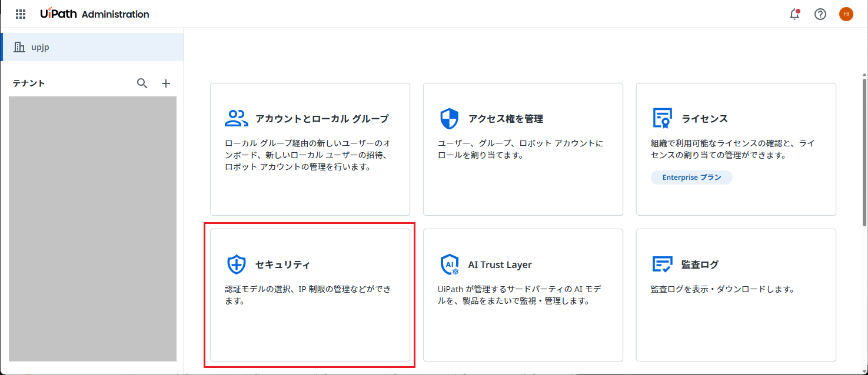Click the organization building icon beside upjp
This screenshot has width=868, height=375.
tap(19, 47)
